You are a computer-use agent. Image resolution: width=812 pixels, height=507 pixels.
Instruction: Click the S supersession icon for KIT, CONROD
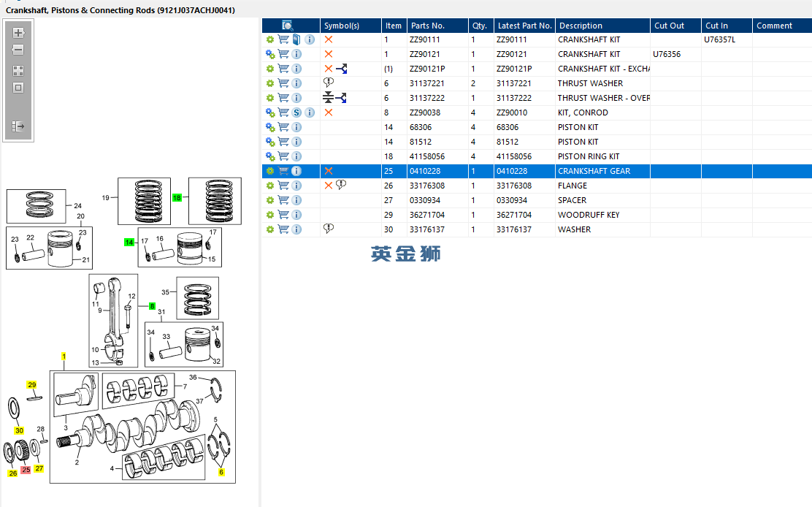(296, 113)
